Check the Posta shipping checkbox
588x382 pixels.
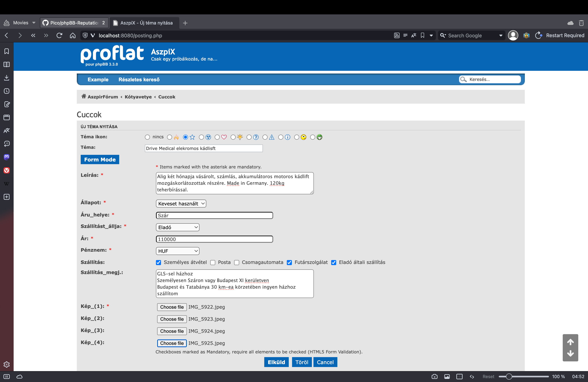[213, 262]
